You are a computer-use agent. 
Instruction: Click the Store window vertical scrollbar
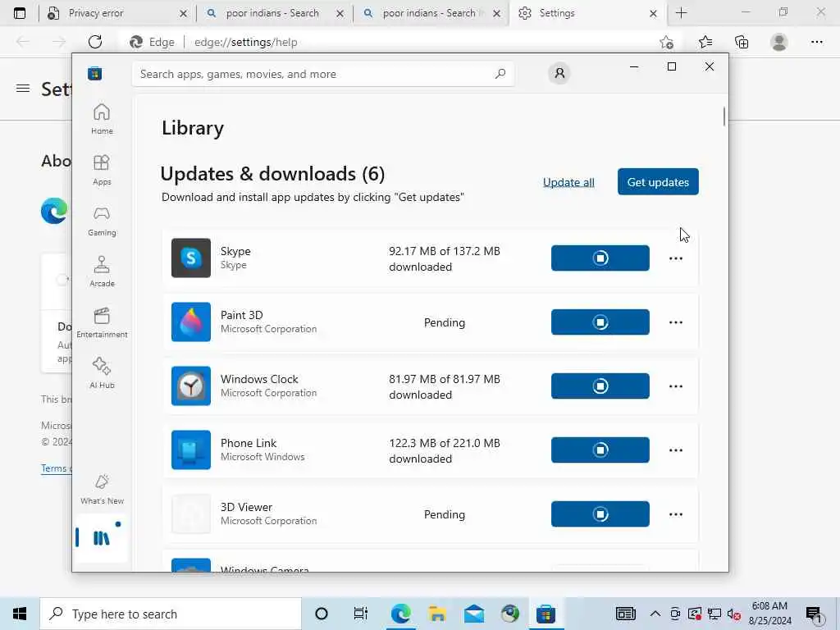pyautogui.click(x=724, y=116)
